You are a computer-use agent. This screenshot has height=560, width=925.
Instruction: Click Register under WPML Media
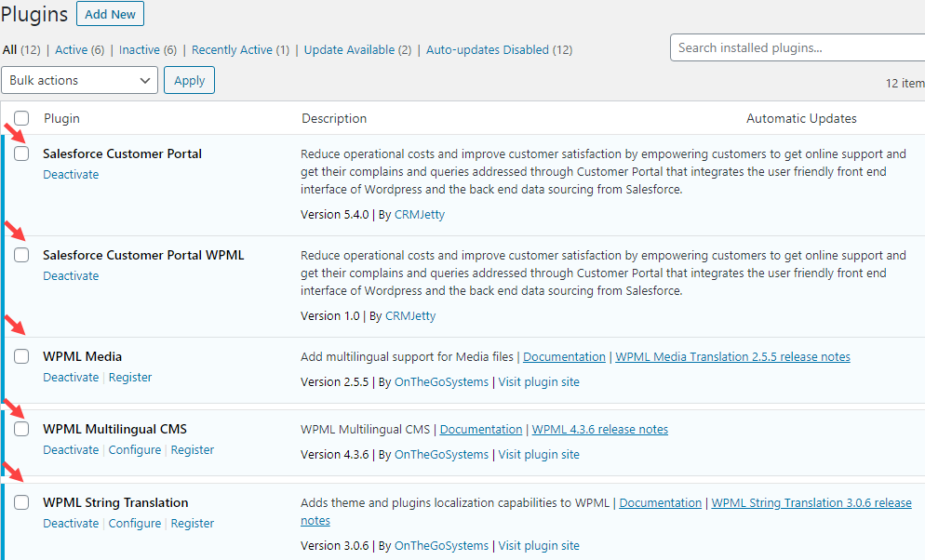coord(130,378)
